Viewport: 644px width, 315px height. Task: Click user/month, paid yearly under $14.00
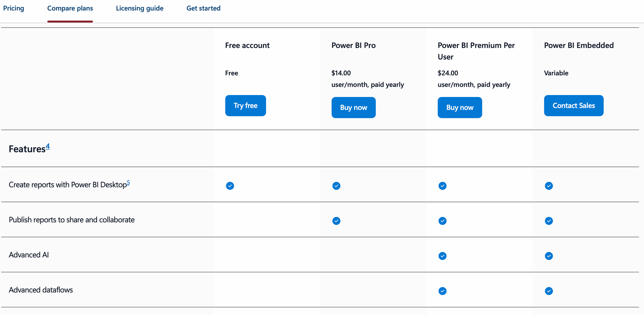pos(368,85)
